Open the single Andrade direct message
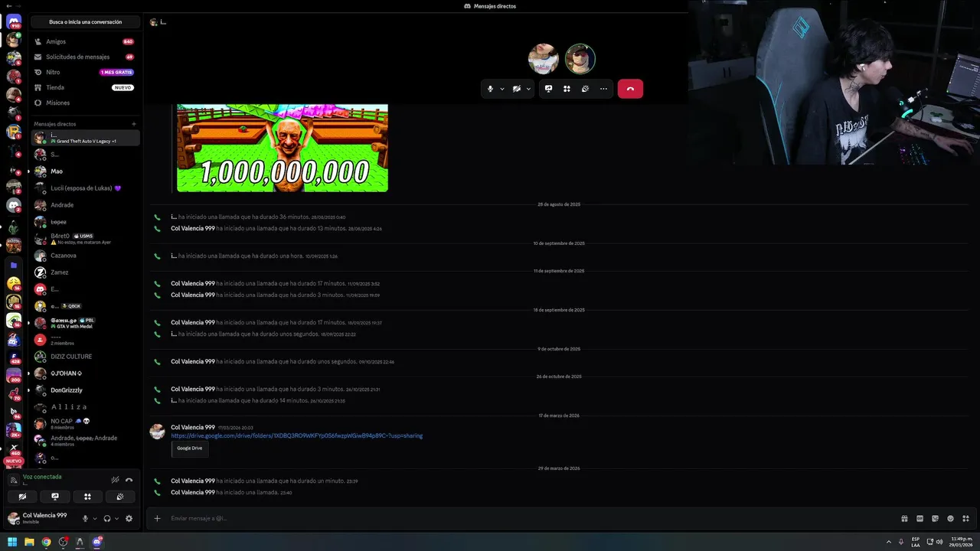This screenshot has width=980, height=551. (85, 205)
